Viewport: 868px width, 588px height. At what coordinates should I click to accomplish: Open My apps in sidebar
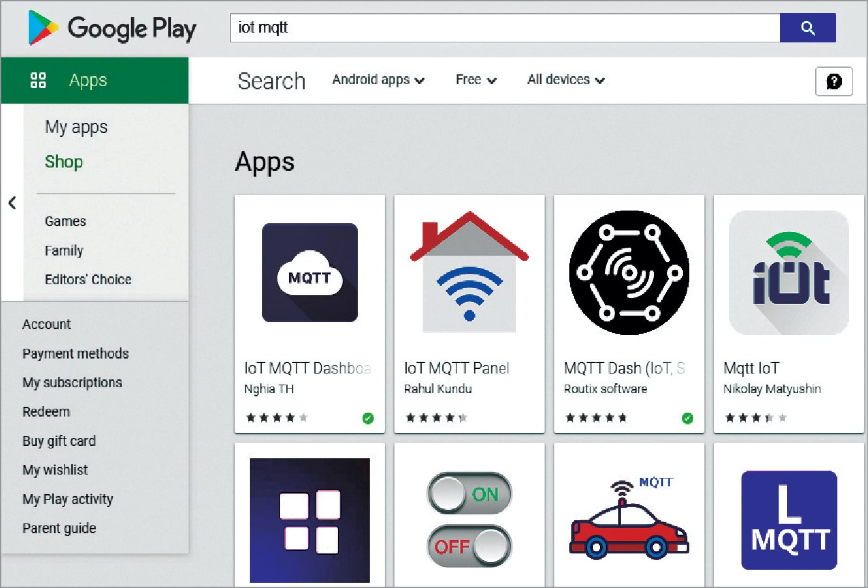point(76,127)
